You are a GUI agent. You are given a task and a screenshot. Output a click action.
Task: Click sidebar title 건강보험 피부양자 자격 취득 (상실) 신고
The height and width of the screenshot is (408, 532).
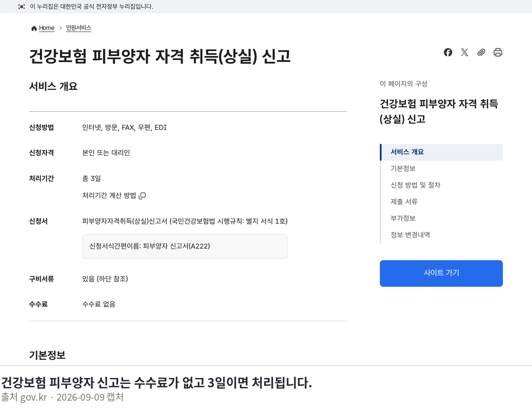coord(439,111)
